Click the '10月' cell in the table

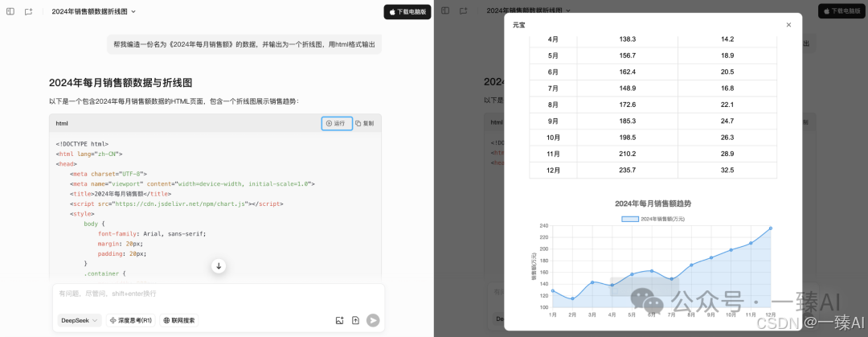(553, 138)
